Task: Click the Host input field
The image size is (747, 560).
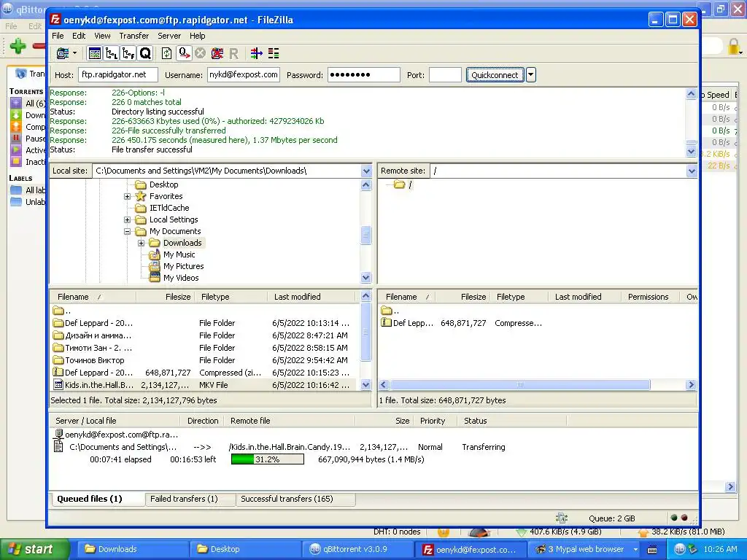Action: pos(117,75)
